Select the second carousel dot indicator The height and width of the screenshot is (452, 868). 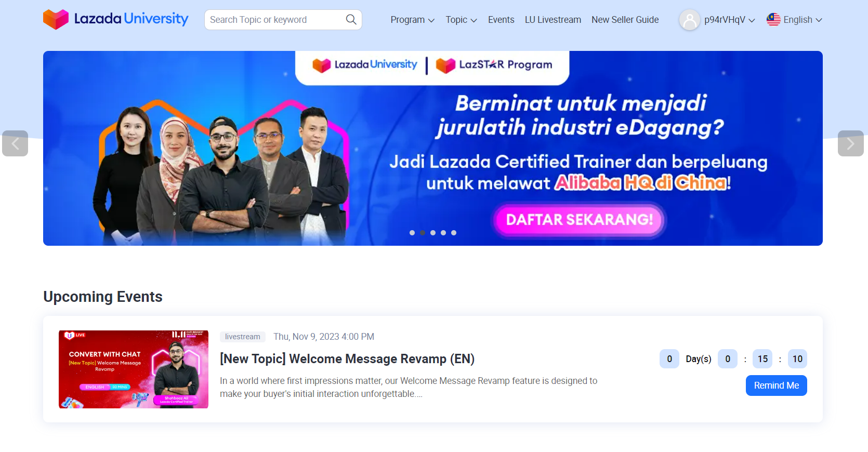point(423,233)
